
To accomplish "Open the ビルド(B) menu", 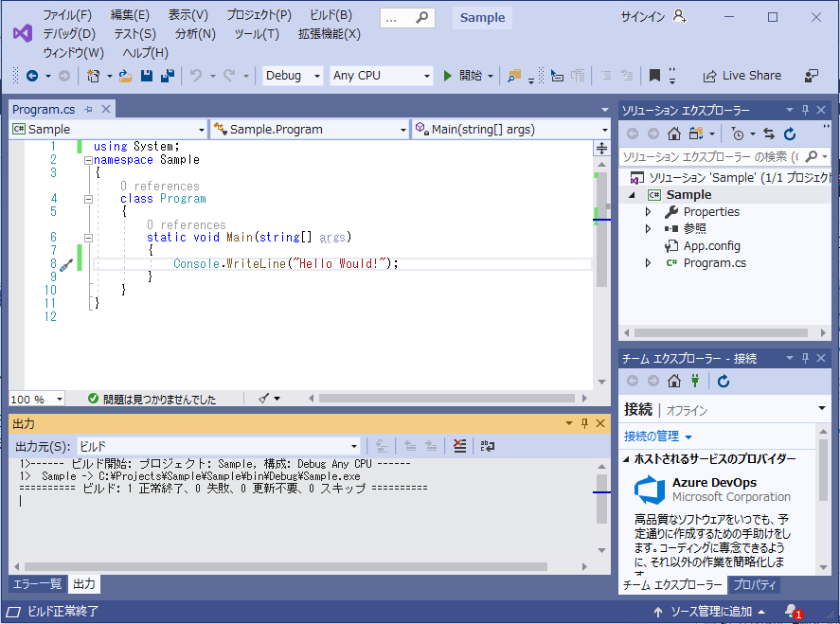I will 331,15.
